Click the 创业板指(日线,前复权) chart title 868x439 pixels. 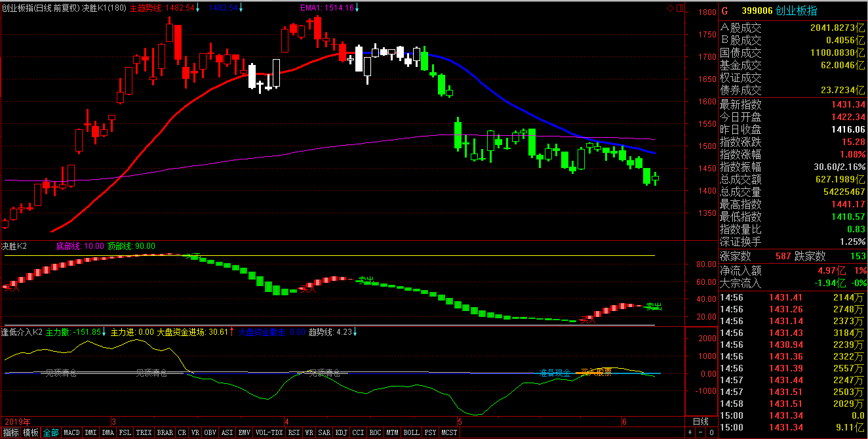[41, 8]
